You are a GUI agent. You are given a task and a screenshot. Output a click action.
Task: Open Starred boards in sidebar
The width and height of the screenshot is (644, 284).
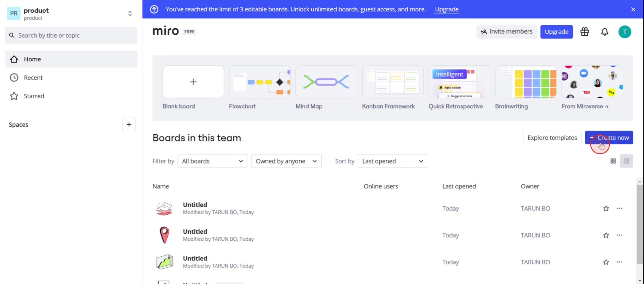[x=34, y=96]
